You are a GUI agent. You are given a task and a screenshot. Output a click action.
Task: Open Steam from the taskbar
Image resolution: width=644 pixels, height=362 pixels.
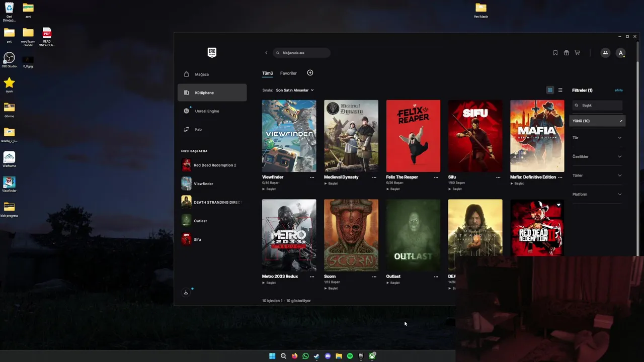pos(316,356)
